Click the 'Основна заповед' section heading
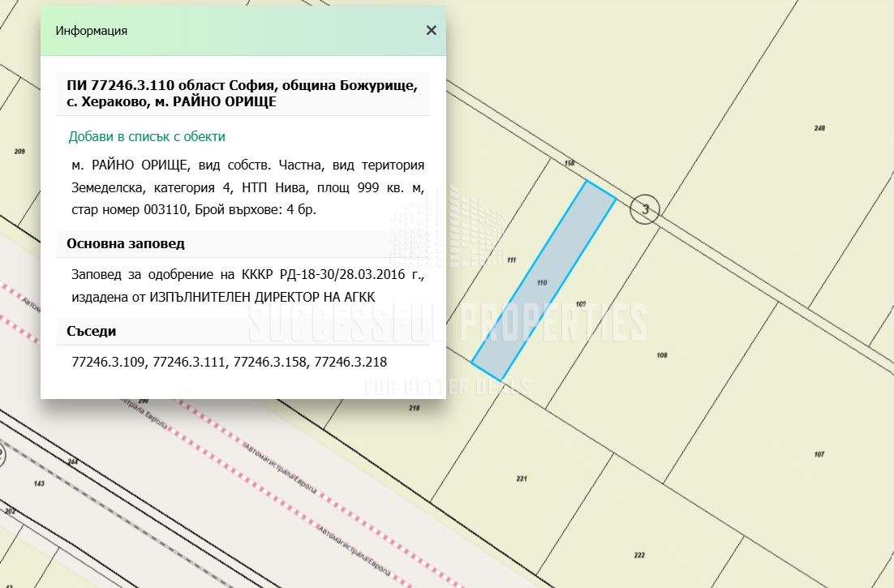Screen dimensions: 894x588 coord(126,243)
